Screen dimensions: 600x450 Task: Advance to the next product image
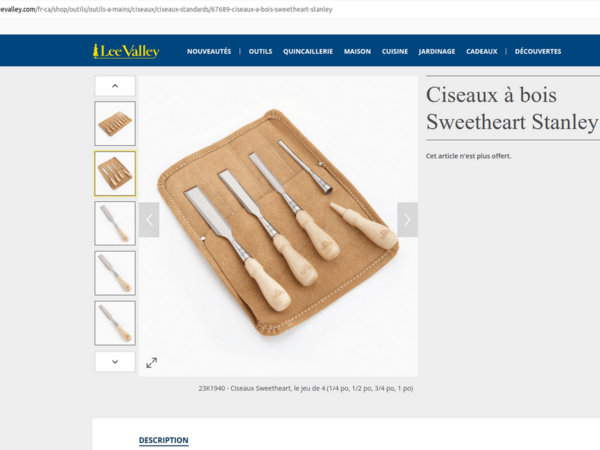click(x=407, y=220)
